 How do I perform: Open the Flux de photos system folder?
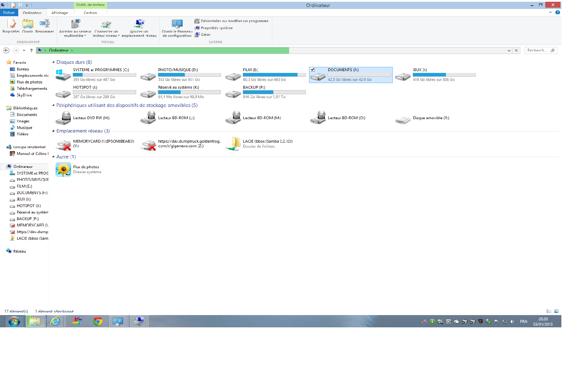click(x=63, y=170)
